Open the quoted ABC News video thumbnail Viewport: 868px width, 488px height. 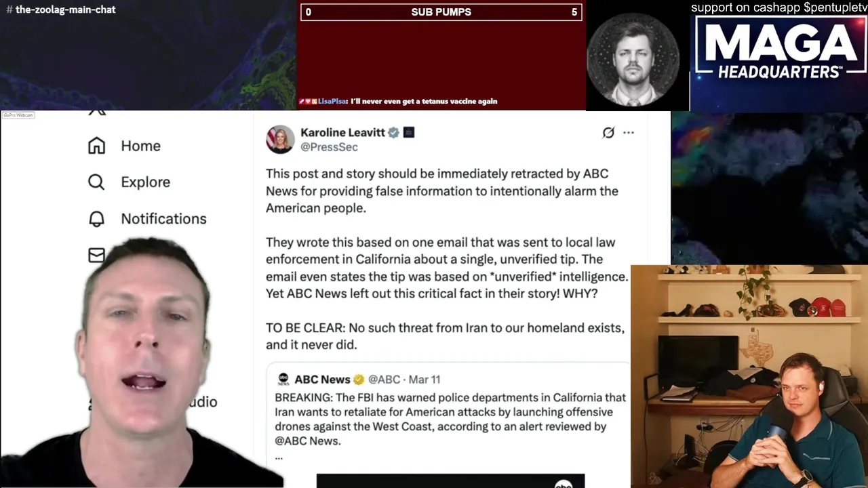[450, 481]
